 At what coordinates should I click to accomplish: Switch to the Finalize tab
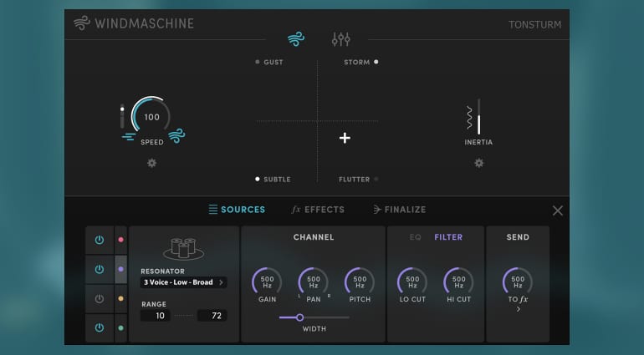click(x=399, y=210)
